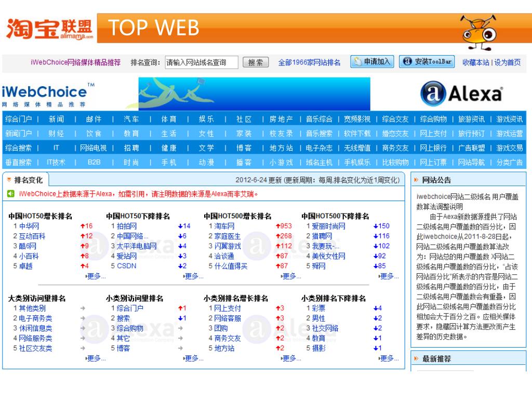Open the 全部1966家网站排名 link
Viewport: 532px width, 399px height.
[x=309, y=62]
